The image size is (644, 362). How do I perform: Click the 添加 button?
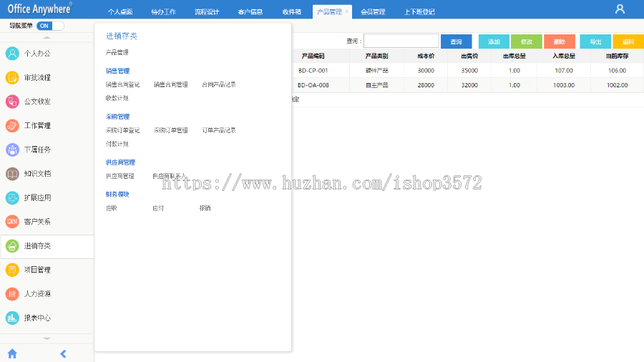point(494,41)
